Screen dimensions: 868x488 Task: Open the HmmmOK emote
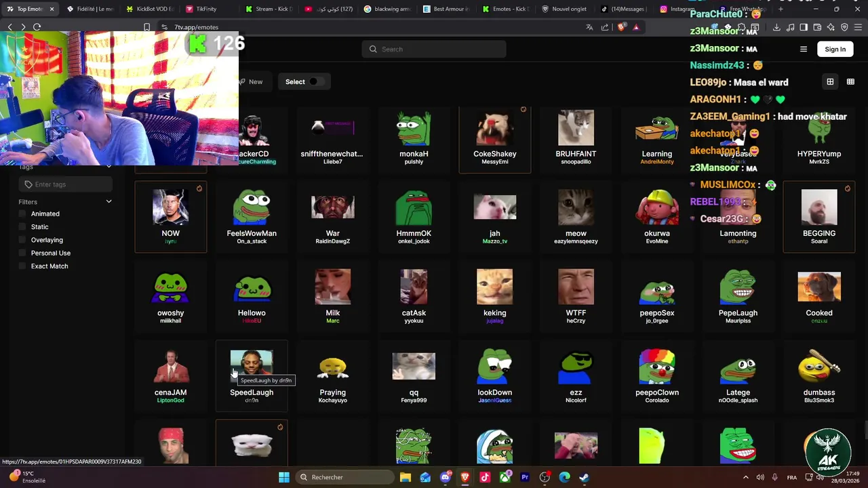pyautogui.click(x=414, y=217)
